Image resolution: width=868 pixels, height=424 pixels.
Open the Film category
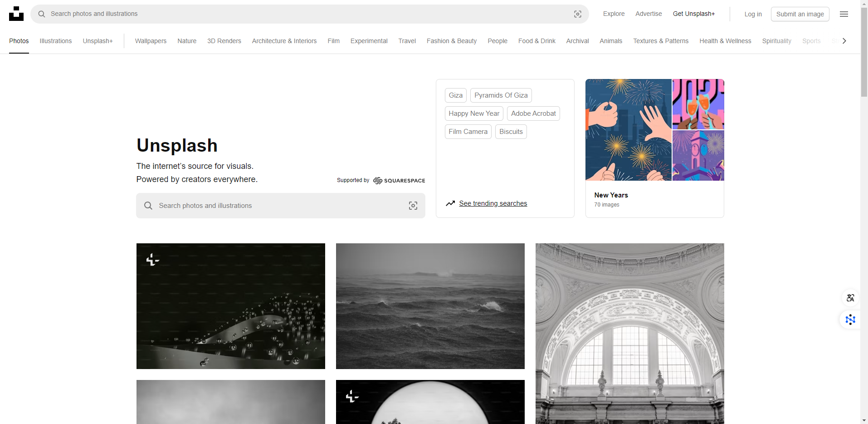click(334, 41)
